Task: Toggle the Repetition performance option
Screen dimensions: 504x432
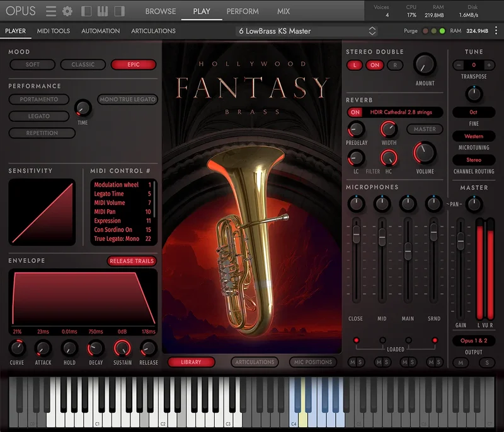Action: pyautogui.click(x=42, y=133)
